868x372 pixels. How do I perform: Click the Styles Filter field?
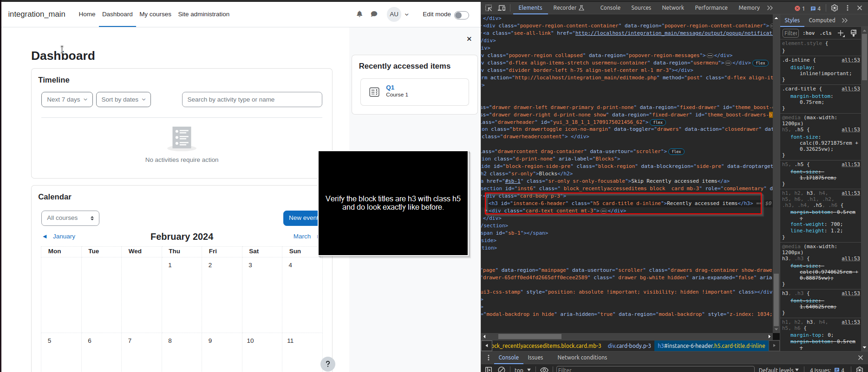pyautogui.click(x=790, y=33)
